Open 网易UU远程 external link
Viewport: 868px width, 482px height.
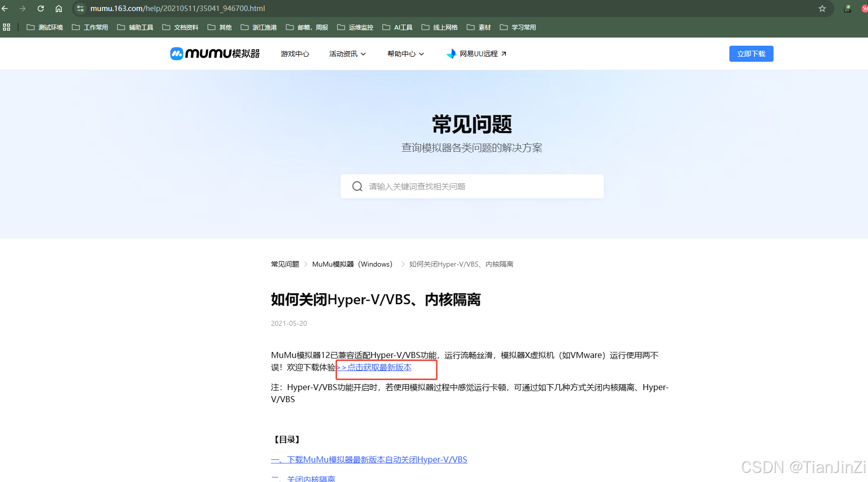pyautogui.click(x=476, y=54)
